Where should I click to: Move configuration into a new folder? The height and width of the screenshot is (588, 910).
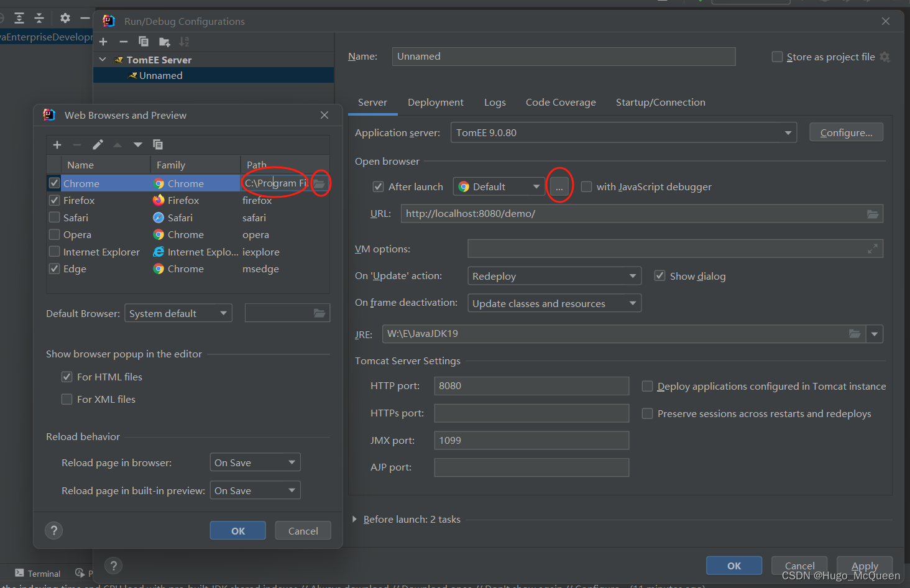click(x=164, y=42)
